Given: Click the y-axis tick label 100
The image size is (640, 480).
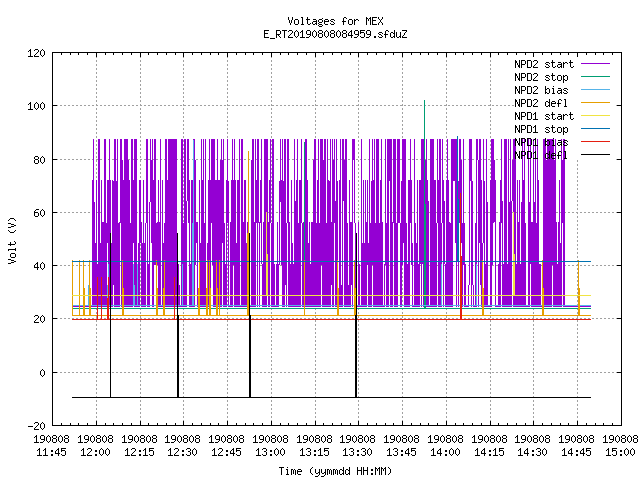Looking at the screenshot, I should tap(36, 106).
